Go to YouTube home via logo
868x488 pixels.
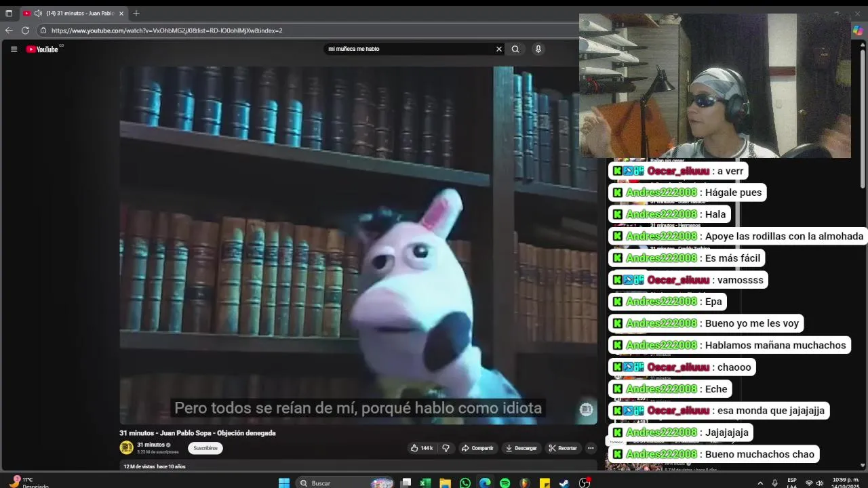(42, 49)
